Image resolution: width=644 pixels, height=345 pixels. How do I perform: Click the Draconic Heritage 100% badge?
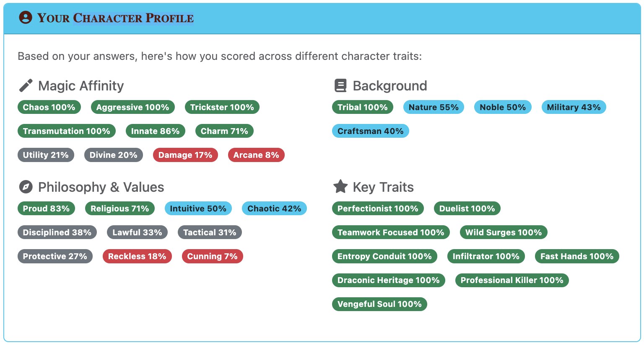click(388, 280)
